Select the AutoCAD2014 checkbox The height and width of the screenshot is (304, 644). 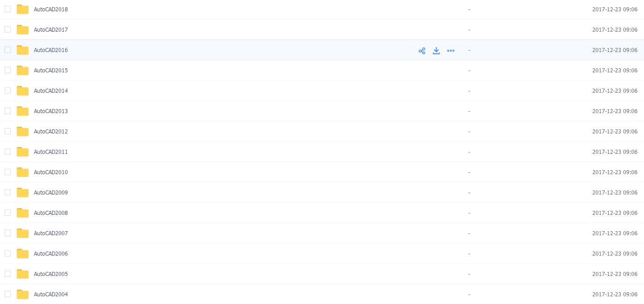coord(8,90)
